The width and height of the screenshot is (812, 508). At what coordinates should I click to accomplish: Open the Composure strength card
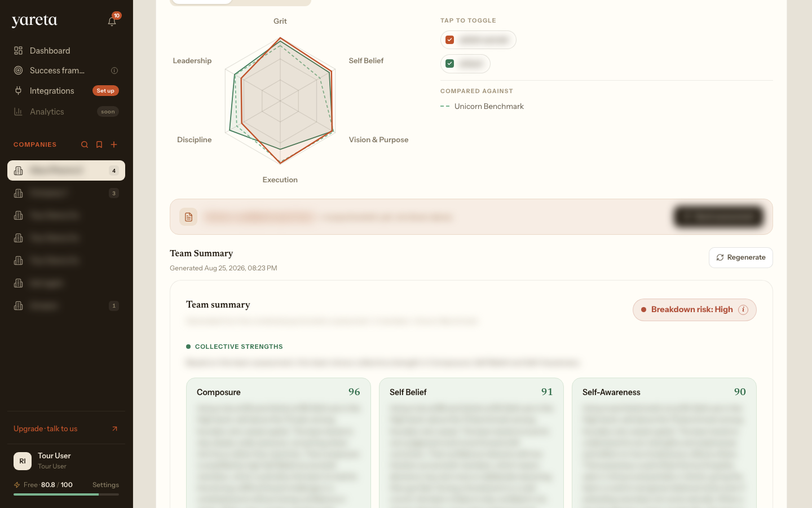(279, 443)
